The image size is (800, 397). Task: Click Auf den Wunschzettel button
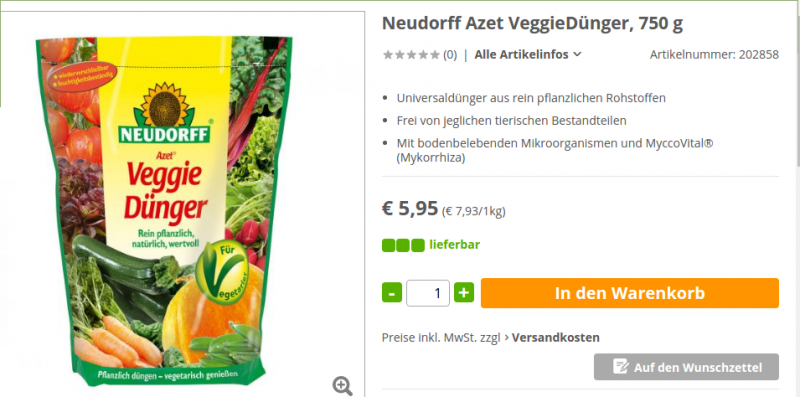(686, 367)
